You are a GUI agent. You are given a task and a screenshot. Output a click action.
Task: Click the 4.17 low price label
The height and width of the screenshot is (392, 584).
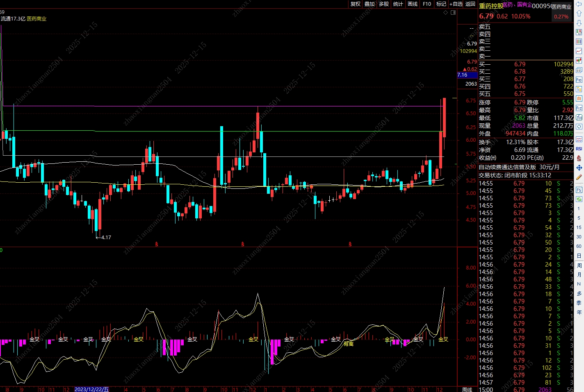pos(106,237)
